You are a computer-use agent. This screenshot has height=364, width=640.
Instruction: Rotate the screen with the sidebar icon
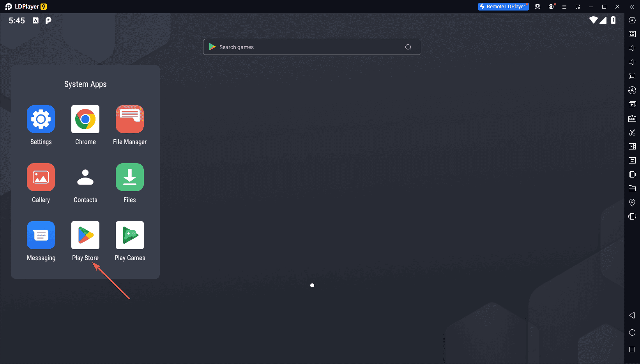632,216
